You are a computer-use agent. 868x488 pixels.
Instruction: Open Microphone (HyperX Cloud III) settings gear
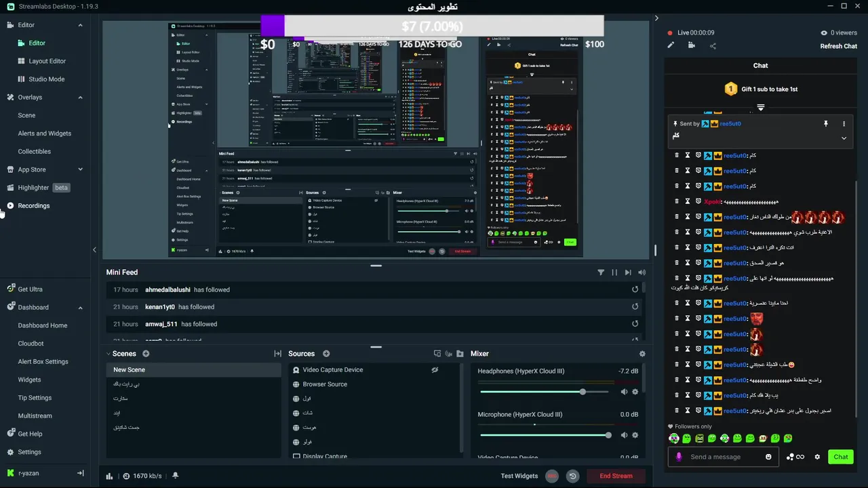click(635, 435)
